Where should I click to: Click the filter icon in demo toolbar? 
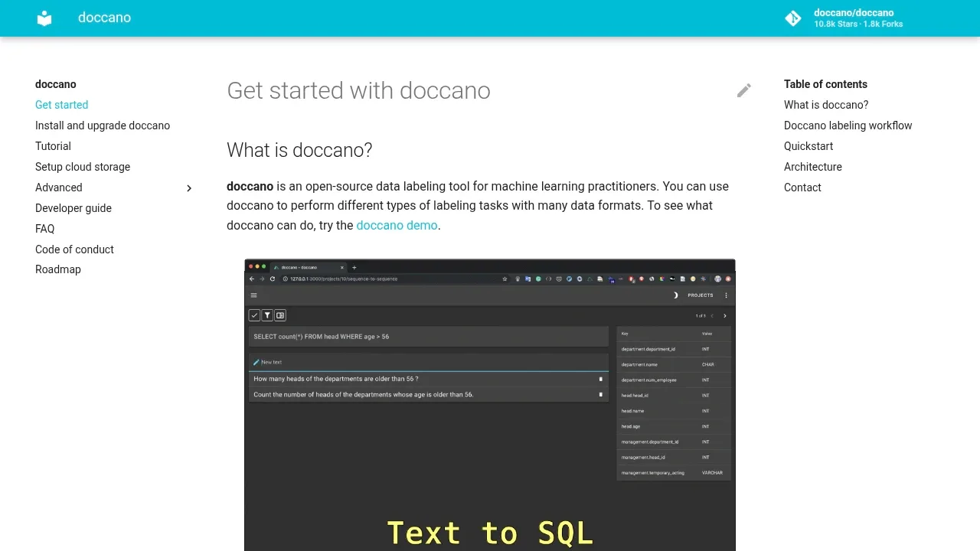(x=267, y=315)
